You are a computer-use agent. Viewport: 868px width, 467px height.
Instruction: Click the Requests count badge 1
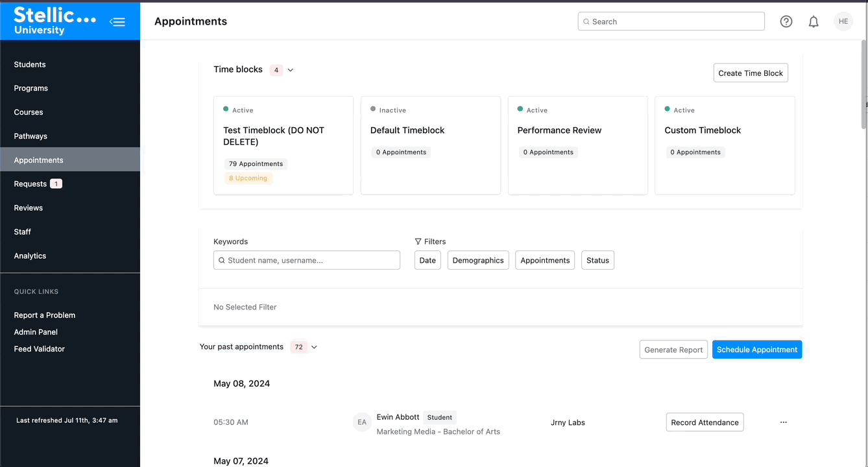[x=56, y=184]
